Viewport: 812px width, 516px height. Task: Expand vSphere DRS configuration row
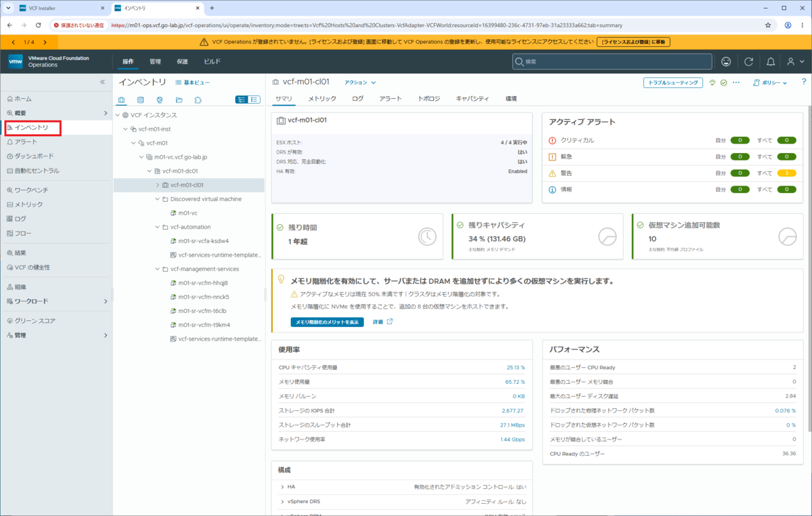coord(282,502)
